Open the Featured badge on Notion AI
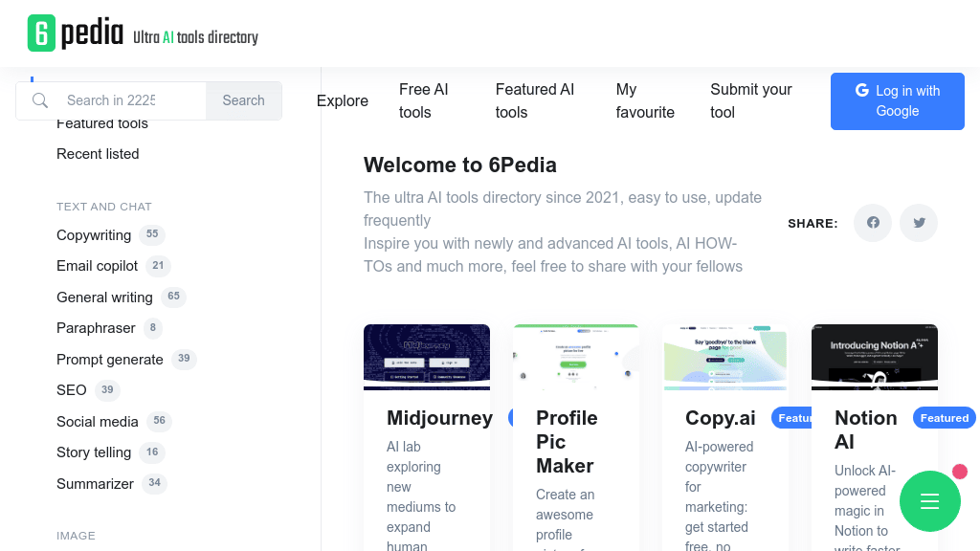This screenshot has height=551, width=980. 944,418
